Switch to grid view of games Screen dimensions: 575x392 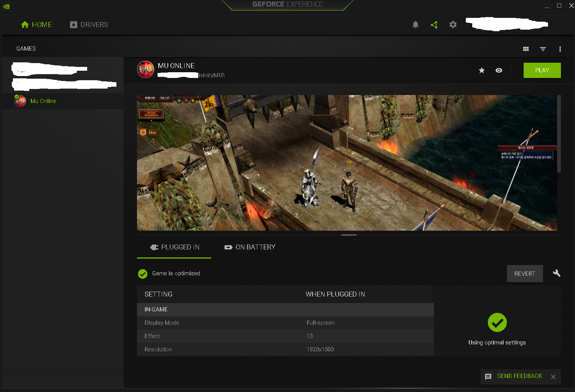click(x=526, y=49)
